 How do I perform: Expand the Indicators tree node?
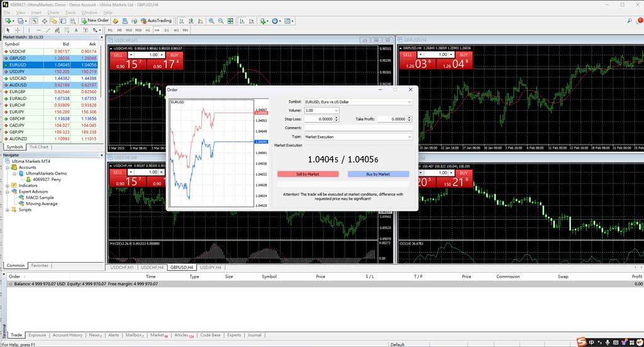tap(7, 186)
